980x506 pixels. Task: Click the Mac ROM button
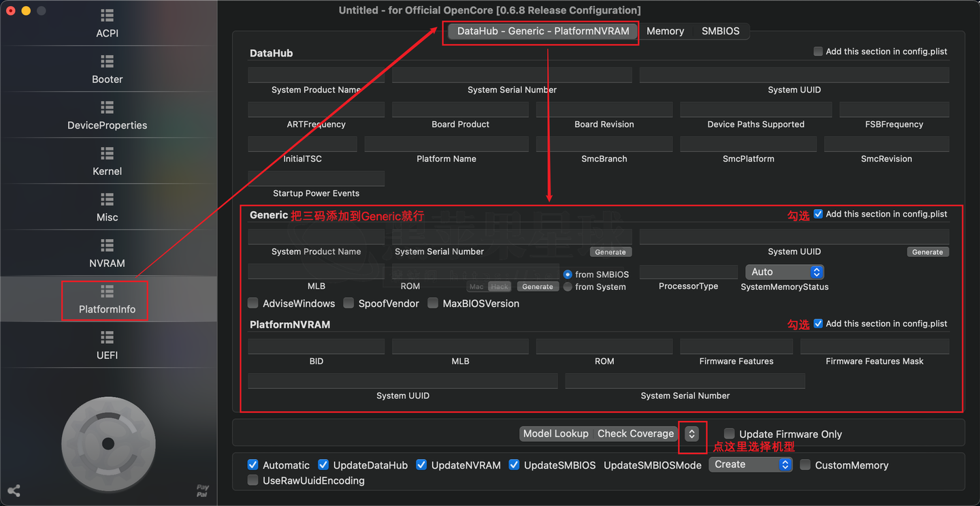[477, 287]
